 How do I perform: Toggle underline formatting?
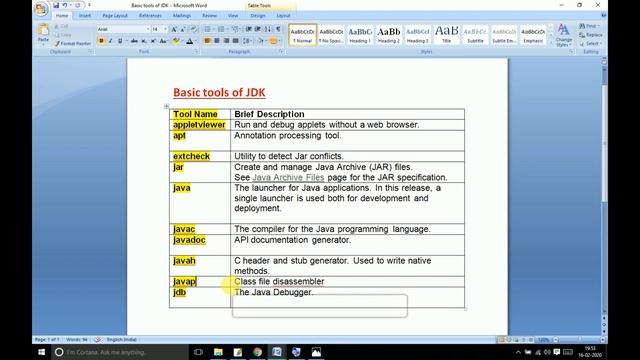click(120, 41)
